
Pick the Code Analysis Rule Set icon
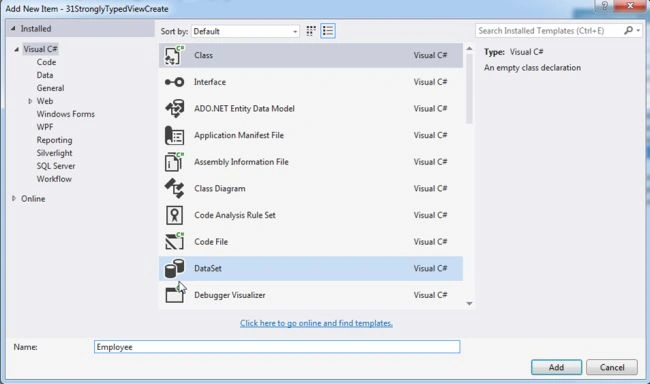174,215
